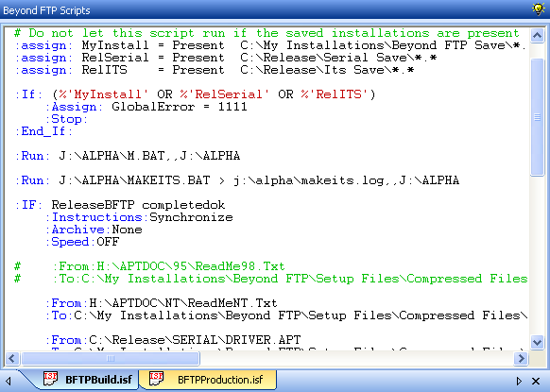The width and height of the screenshot is (550, 392).
Task: Click the ISF file icon on BFTPBuild.isf tab
Action: click(x=50, y=379)
